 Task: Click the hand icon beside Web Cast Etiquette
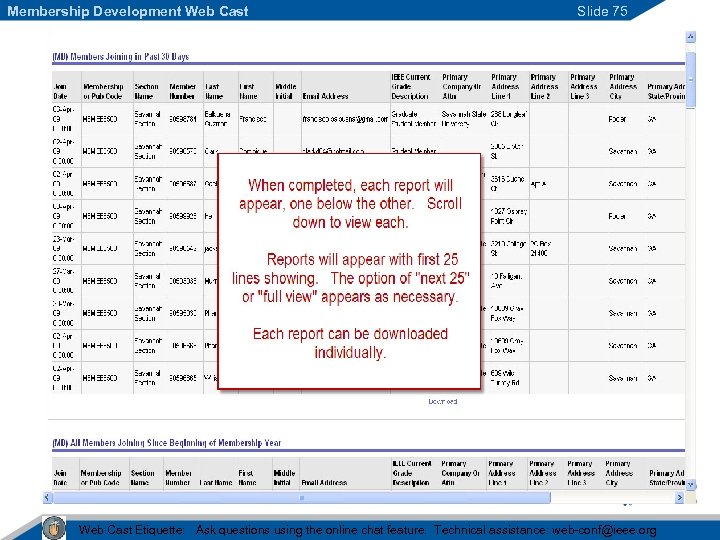pyautogui.click(x=54, y=527)
